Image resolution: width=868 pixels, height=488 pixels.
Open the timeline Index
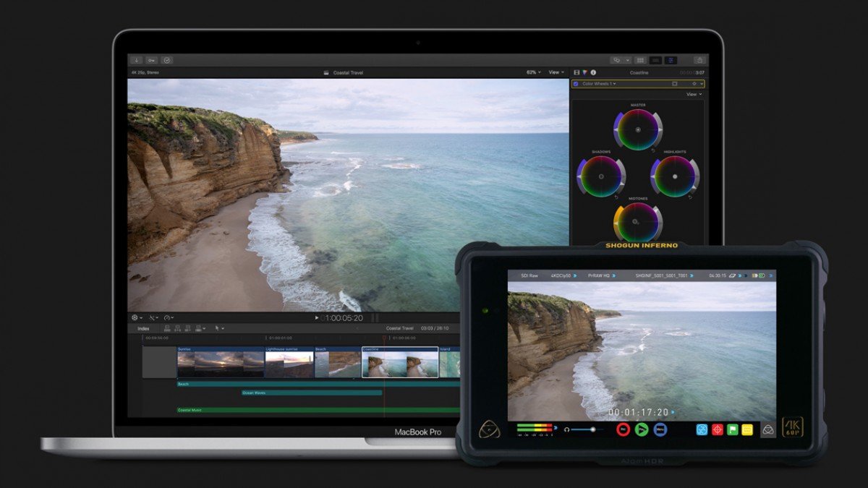pos(143,328)
